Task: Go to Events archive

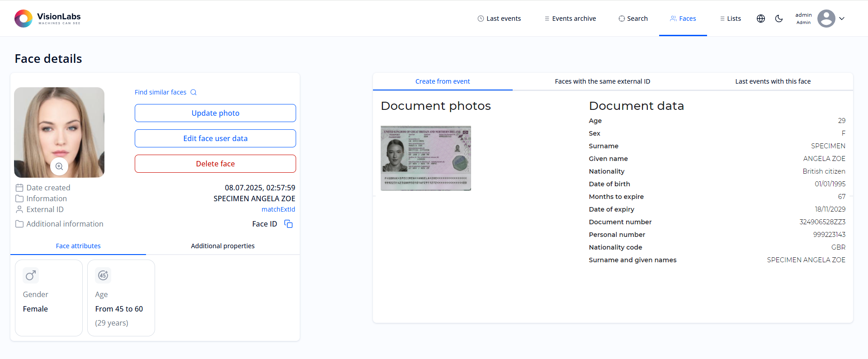Action: [570, 19]
